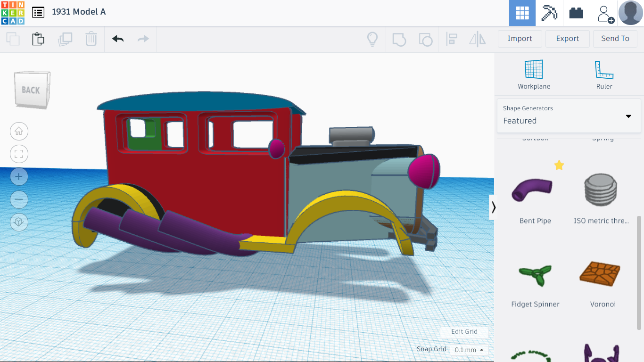The width and height of the screenshot is (644, 362).
Task: Click the Ungroup tool
Action: click(x=426, y=40)
